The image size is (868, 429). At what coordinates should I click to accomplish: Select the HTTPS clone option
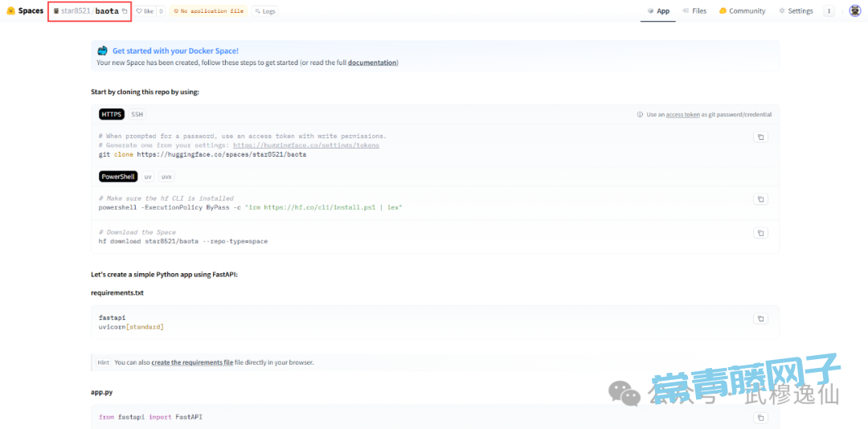pos(112,114)
